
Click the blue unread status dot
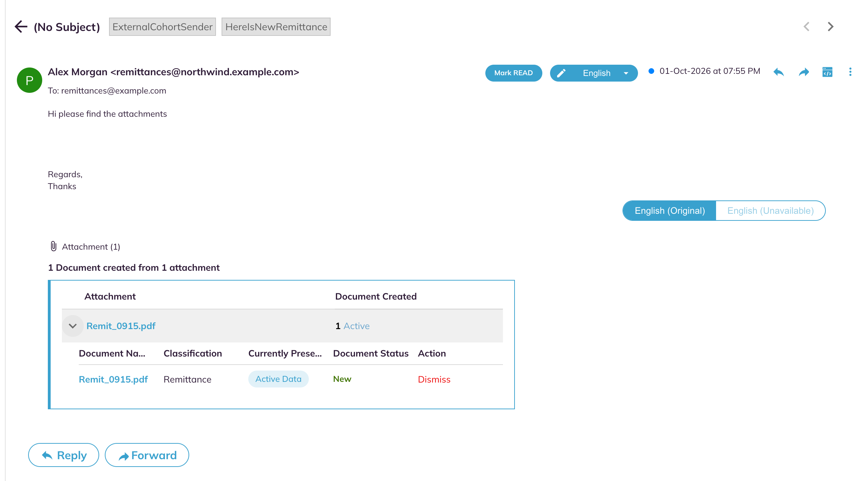[651, 71]
